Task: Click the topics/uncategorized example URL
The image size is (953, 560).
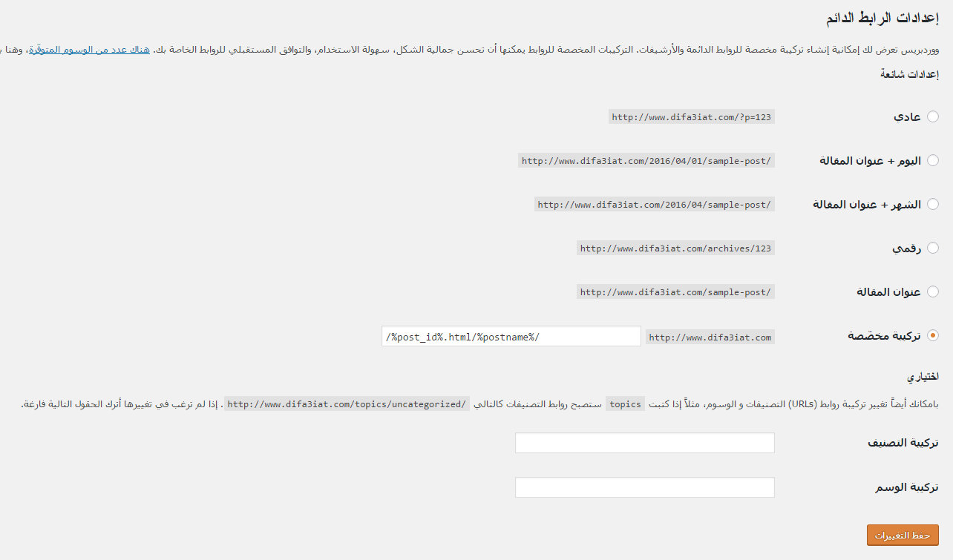Action: pyautogui.click(x=347, y=403)
